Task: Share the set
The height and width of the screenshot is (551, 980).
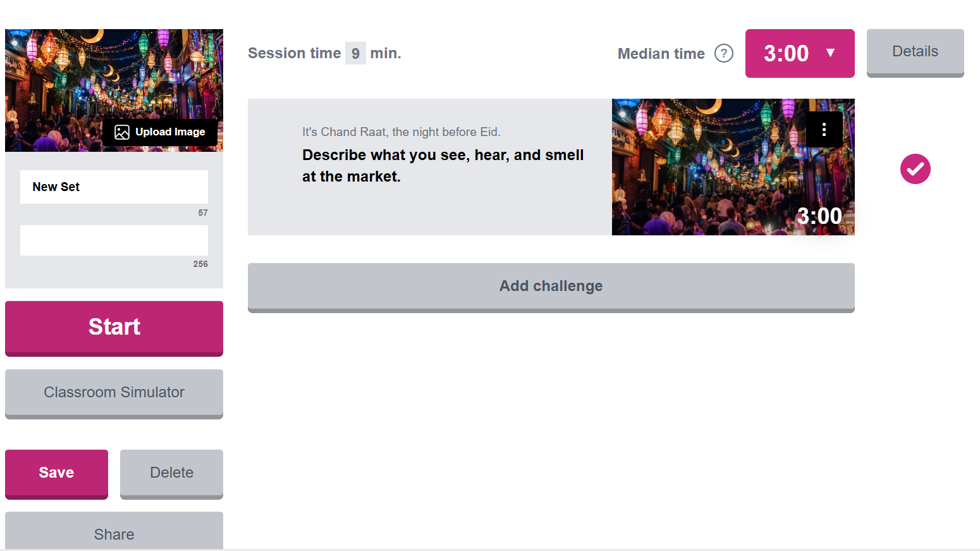Action: pyautogui.click(x=114, y=533)
